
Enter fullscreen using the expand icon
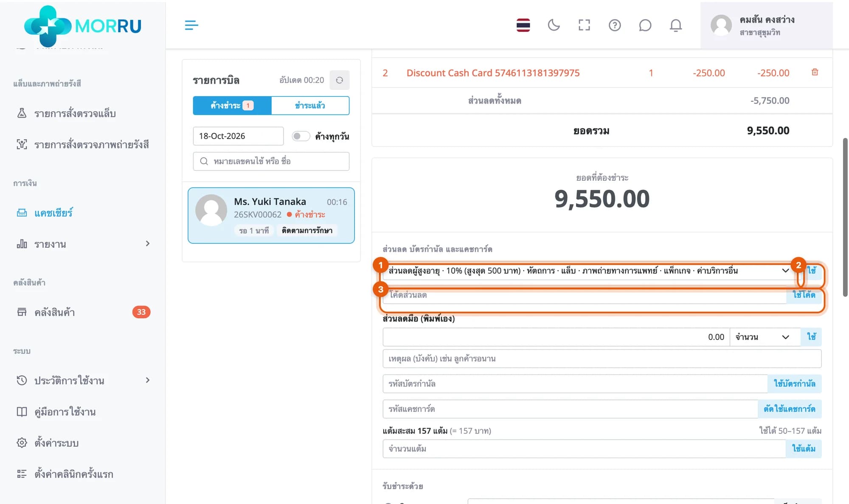tap(584, 25)
